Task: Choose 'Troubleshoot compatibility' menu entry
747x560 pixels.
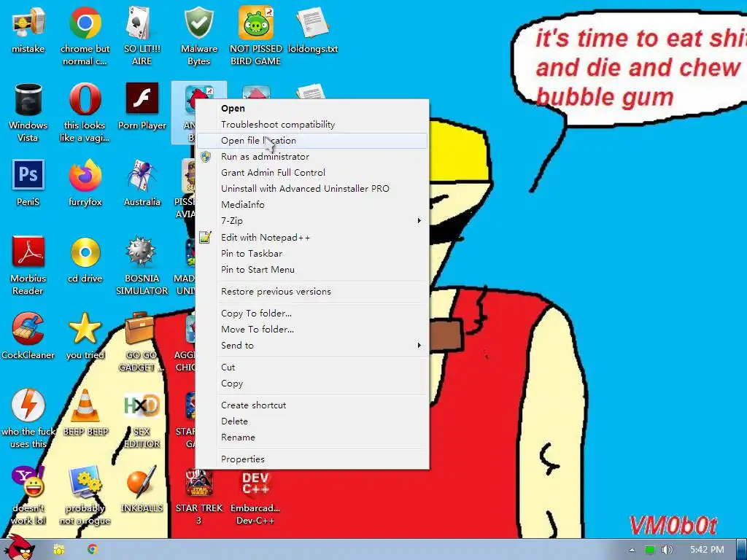Action: (312, 124)
